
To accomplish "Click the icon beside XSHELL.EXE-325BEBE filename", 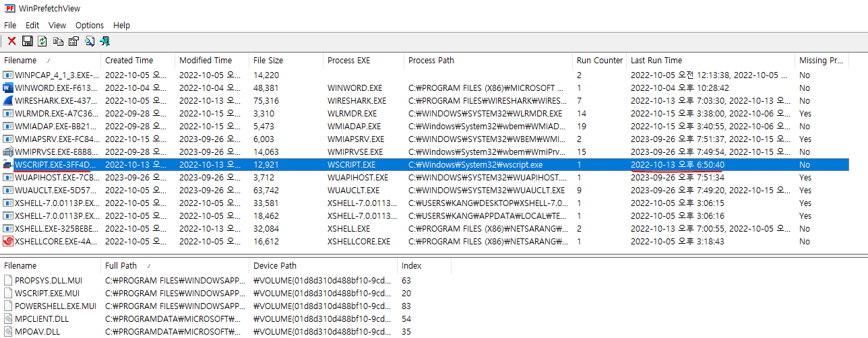I will [8, 229].
